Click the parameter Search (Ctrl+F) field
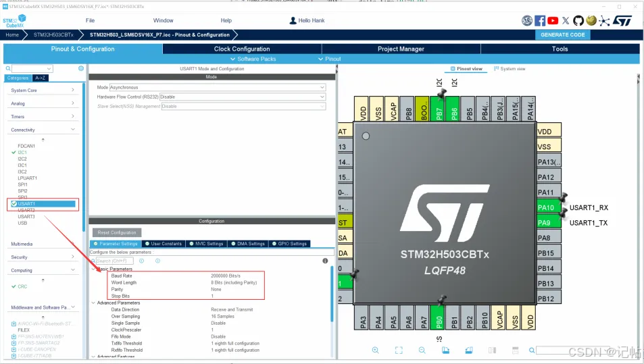 115,261
